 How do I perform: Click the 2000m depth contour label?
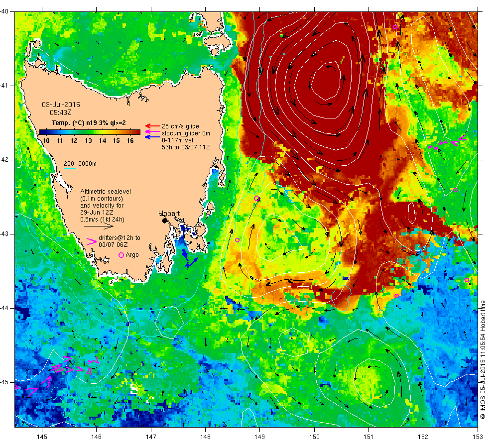point(87,164)
